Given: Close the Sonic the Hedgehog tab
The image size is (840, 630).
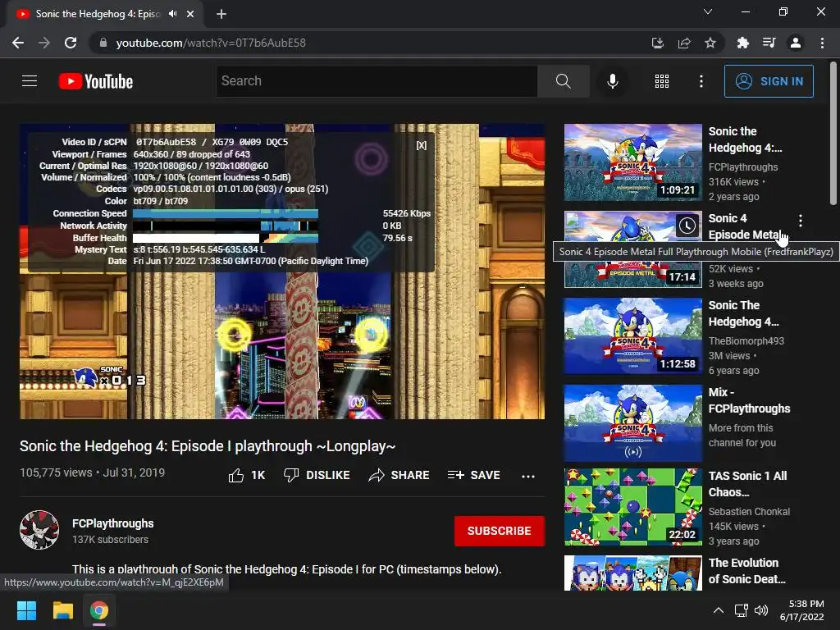Looking at the screenshot, I should click(x=190, y=14).
